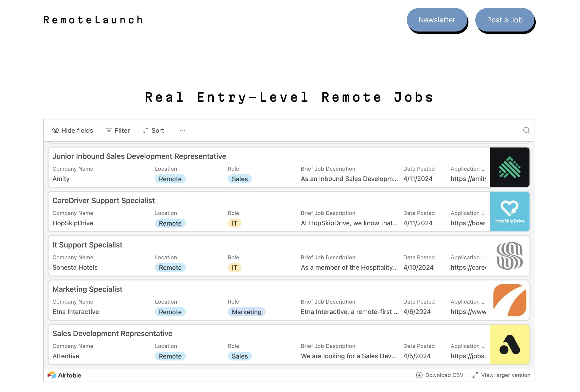
Task: Click View larger version
Action: click(501, 375)
